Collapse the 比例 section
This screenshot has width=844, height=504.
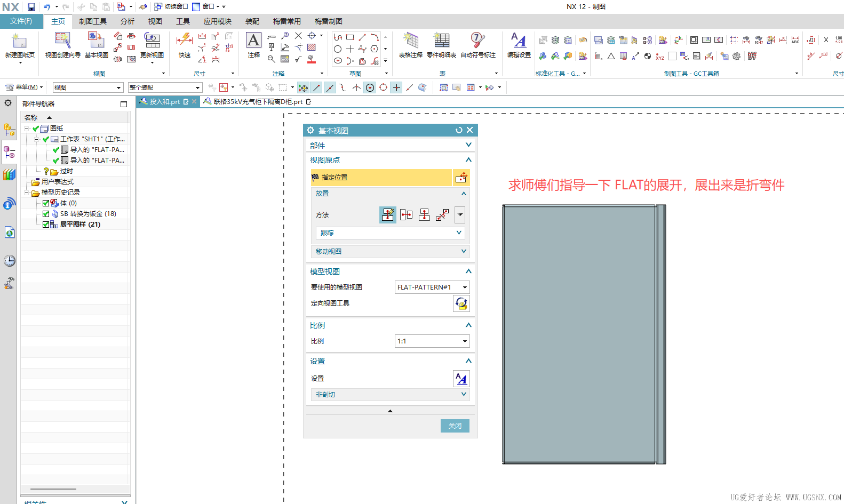click(x=468, y=325)
